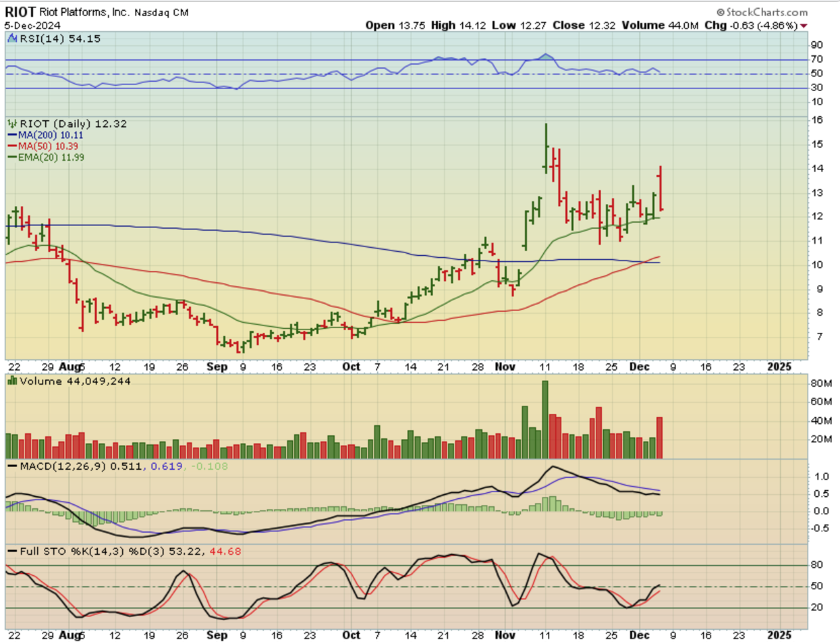Click the small icon beside RSI(14)
Image resolution: width=840 pixels, height=642 pixels.
tap(11, 39)
